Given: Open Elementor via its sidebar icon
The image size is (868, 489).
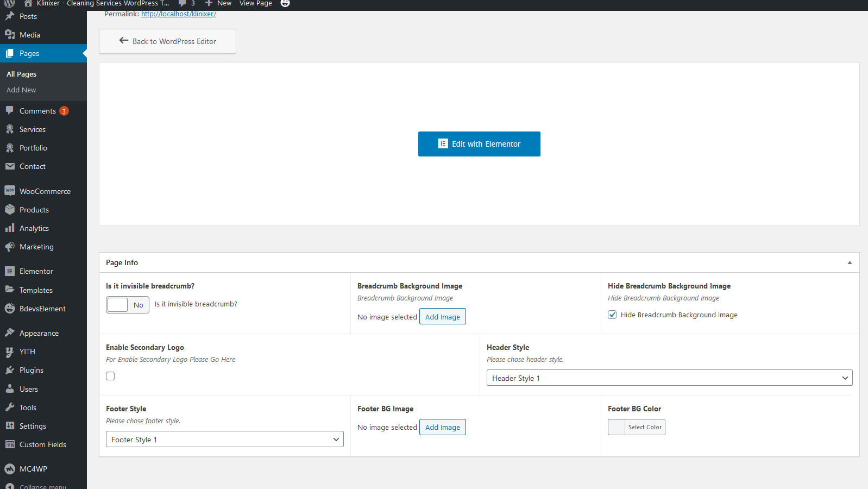Looking at the screenshot, I should coord(10,271).
